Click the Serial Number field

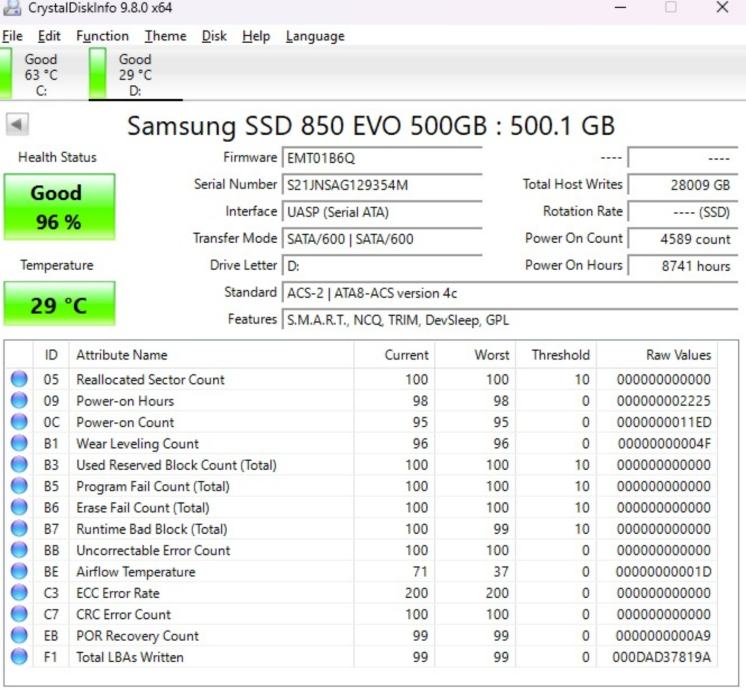[382, 185]
